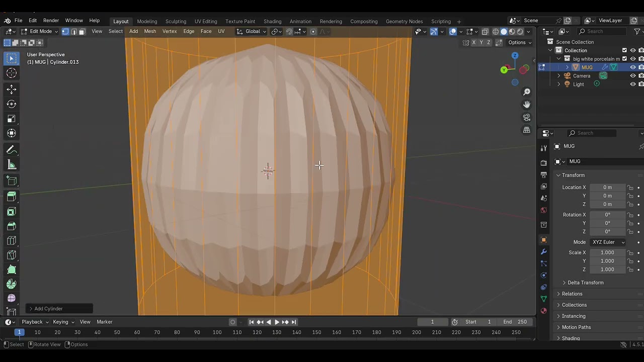Select the Rotate tool

[x=12, y=104]
